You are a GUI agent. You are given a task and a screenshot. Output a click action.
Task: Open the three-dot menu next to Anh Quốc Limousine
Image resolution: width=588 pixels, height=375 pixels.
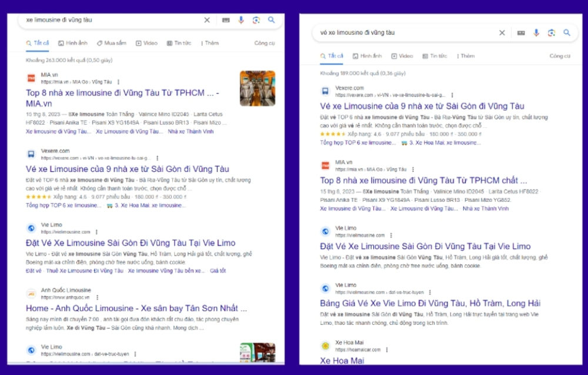(97, 297)
